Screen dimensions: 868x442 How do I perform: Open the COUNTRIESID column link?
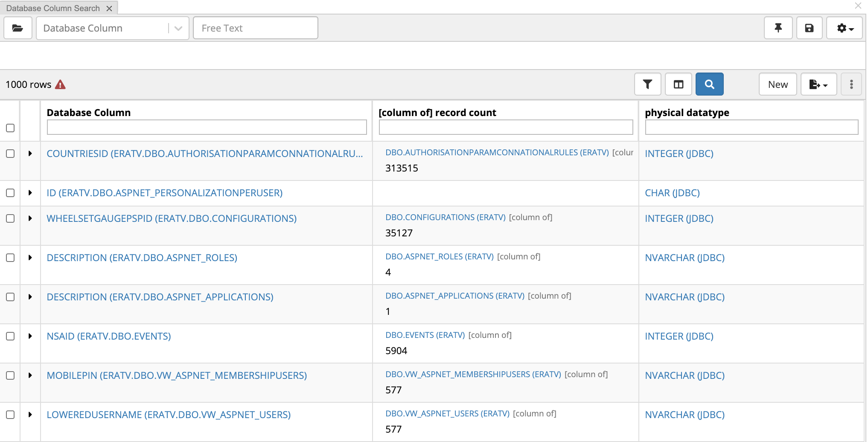205,154
